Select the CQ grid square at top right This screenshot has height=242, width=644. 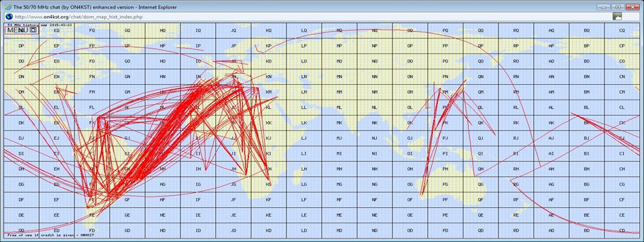point(622,30)
